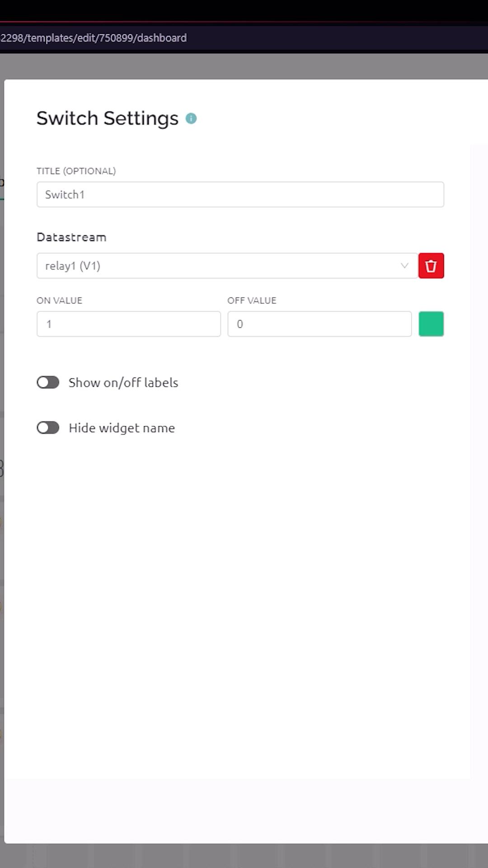Click the ON VALUE field label

[59, 300]
